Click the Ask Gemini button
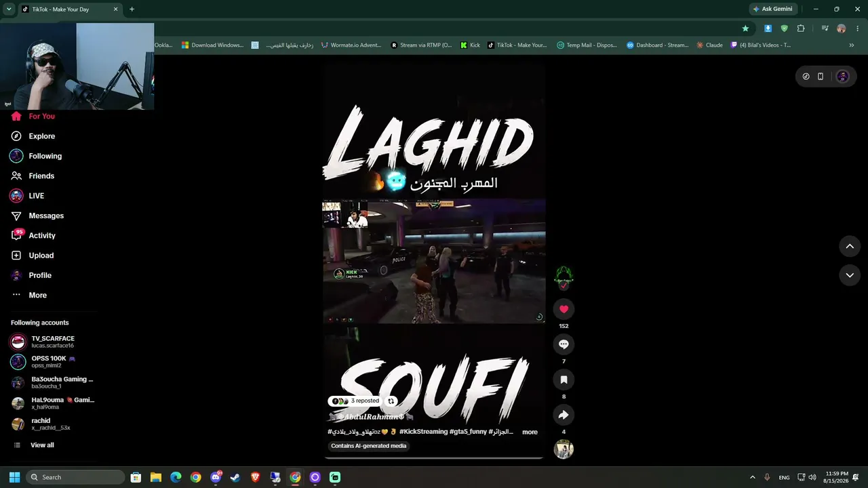Viewport: 868px width, 488px height. [772, 9]
